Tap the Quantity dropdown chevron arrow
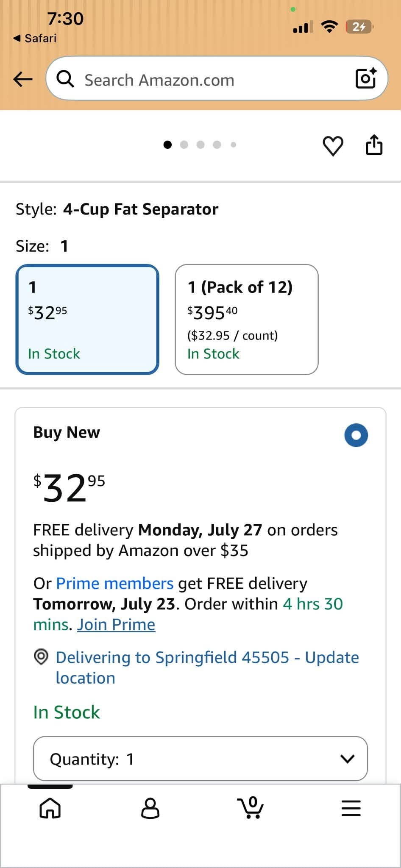The height and width of the screenshot is (868, 401). coord(348,759)
